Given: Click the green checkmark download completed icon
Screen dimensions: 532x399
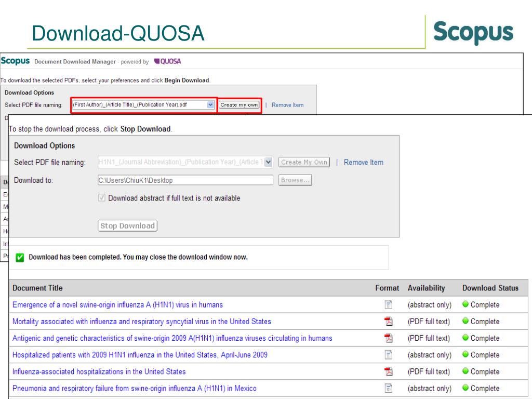Looking at the screenshot, I should point(20,258).
